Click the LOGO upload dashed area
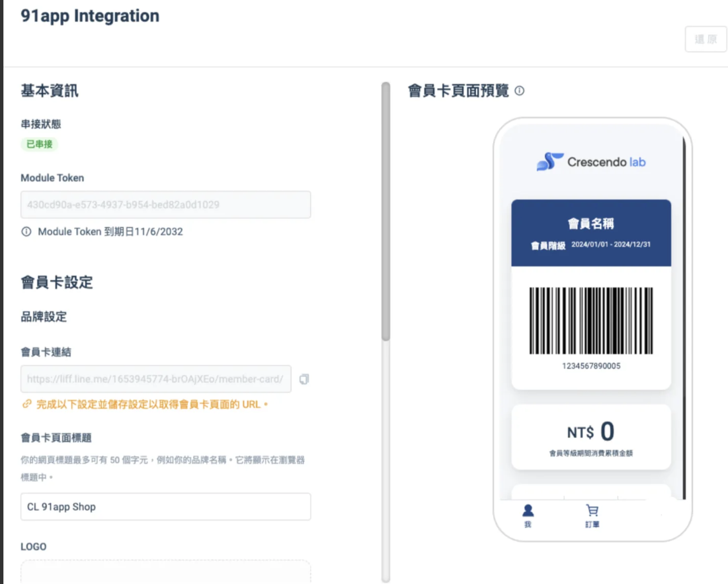 point(166,572)
